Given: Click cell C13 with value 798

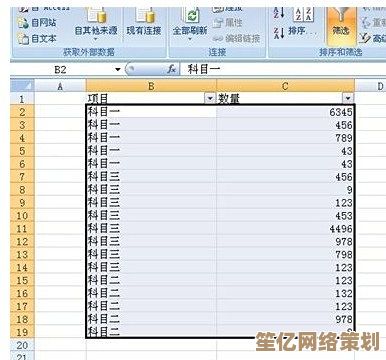Looking at the screenshot, I should [x=285, y=254].
